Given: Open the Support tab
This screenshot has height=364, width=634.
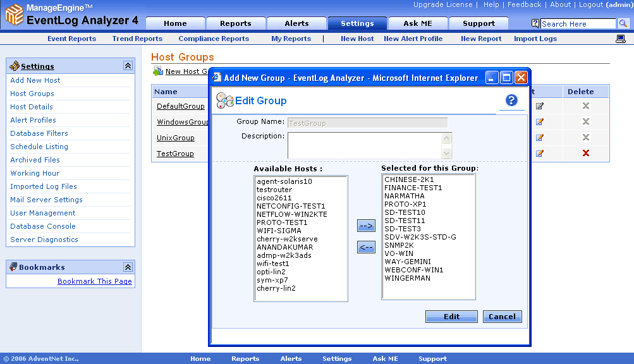Looking at the screenshot, I should pos(479,23).
